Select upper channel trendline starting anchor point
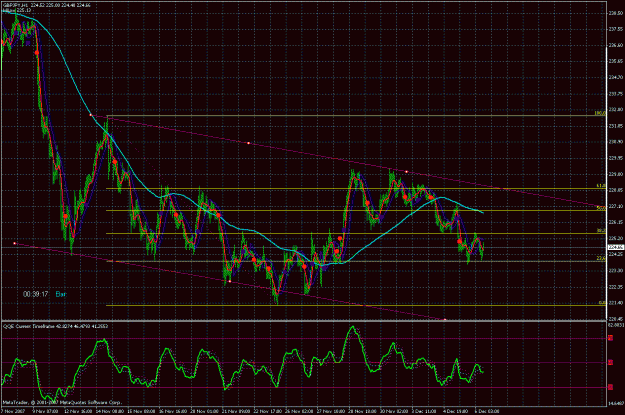The image size is (625, 415). [x=91, y=115]
